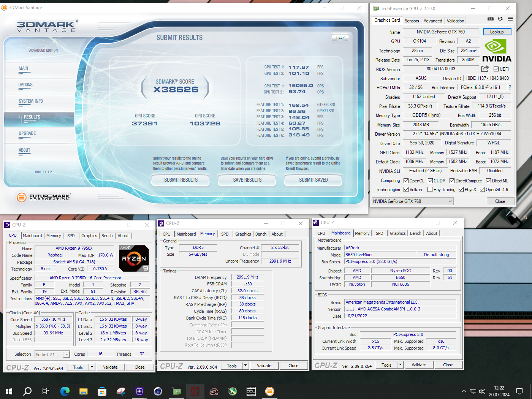Launch Microsoft Edge from taskbar

pyautogui.click(x=65, y=391)
